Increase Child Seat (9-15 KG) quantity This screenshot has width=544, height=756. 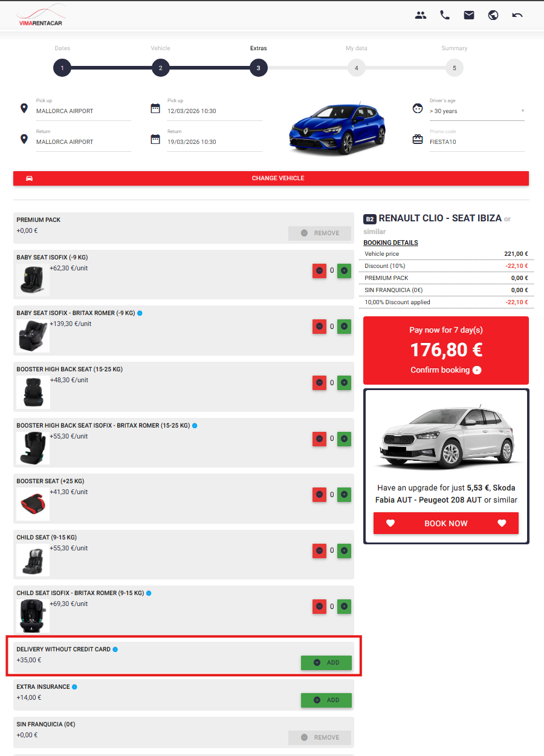(344, 550)
